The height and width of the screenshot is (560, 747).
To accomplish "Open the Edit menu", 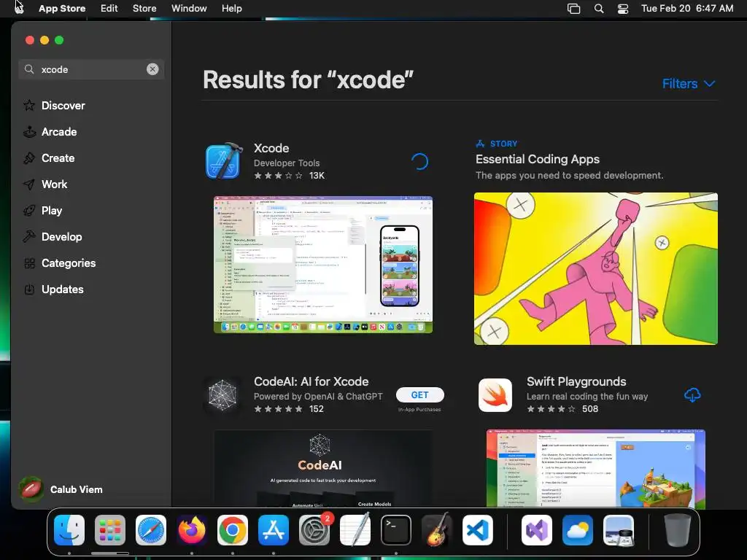I will pyautogui.click(x=109, y=8).
